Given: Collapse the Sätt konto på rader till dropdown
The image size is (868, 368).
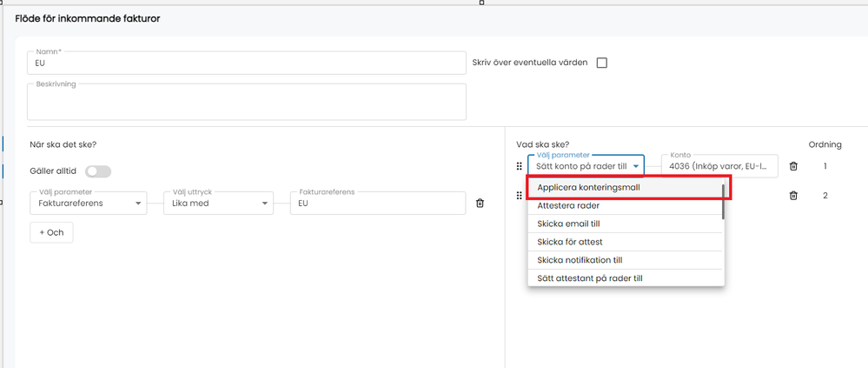Looking at the screenshot, I should (586, 165).
